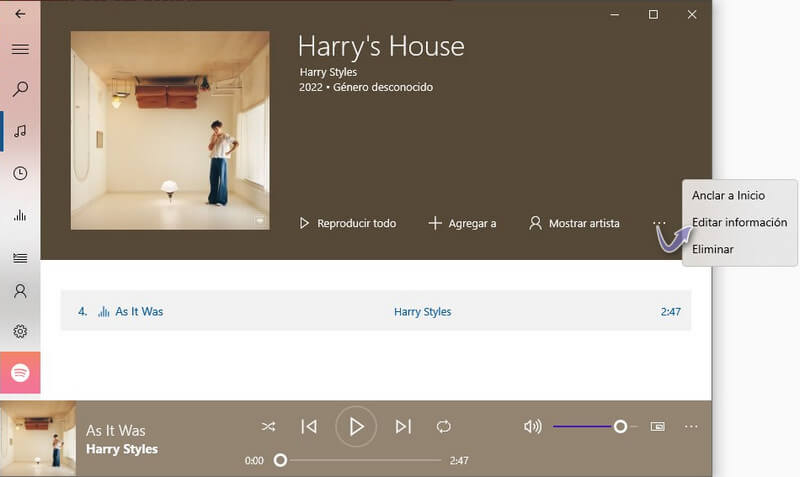Click Reproducir todo play button
This screenshot has width=800, height=477.
347,223
